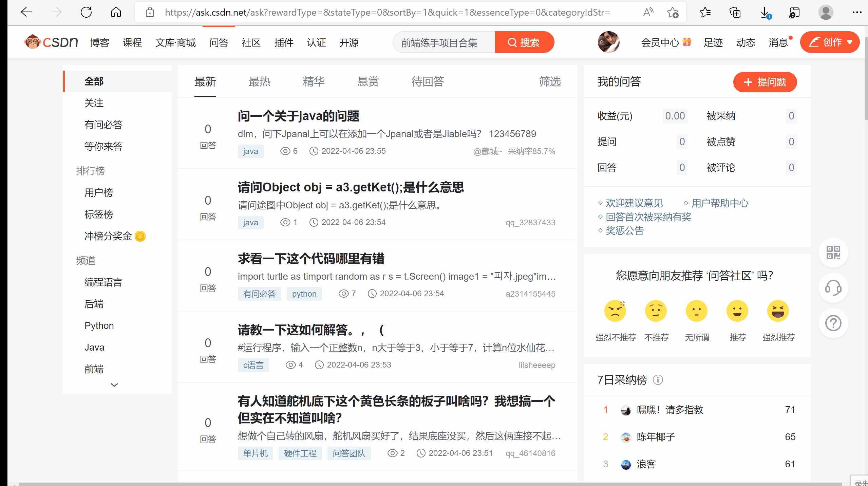Click the search input field
This screenshot has width=868, height=486.
click(443, 43)
